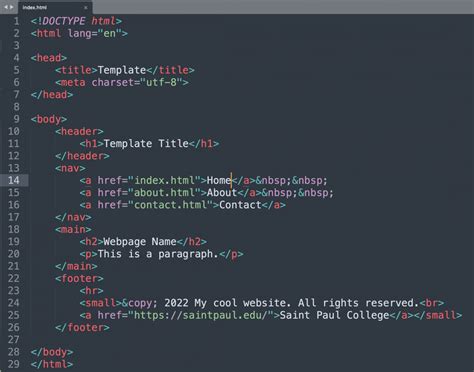Click the closing </footer> tag

point(82,328)
